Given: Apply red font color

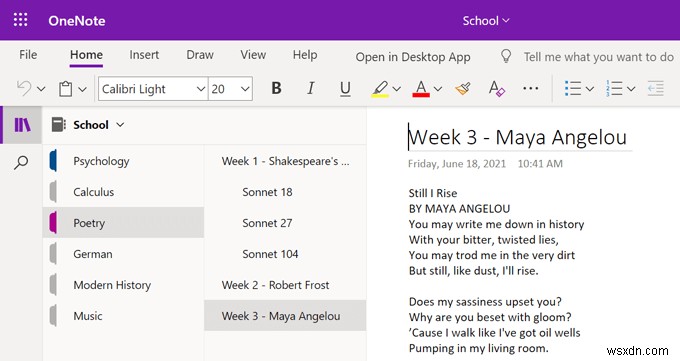Looking at the screenshot, I should [421, 89].
